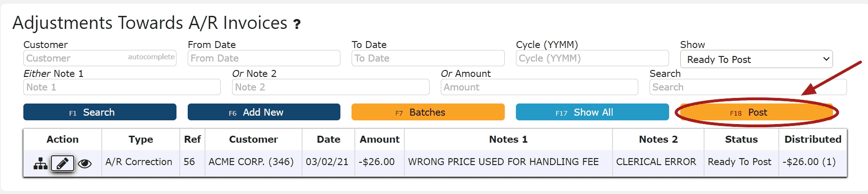Image resolution: width=868 pixels, height=194 pixels.
Task: Click into the Note 1 filter field
Action: [x=122, y=87]
